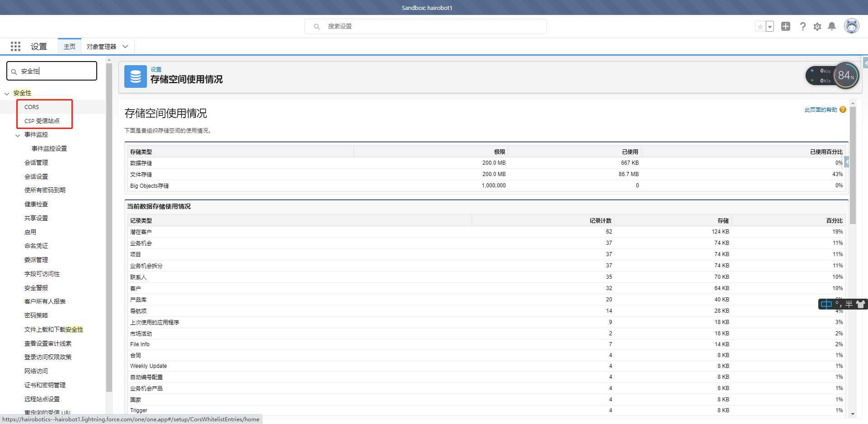This screenshot has width=868, height=424.
Task: Click the setup gear icon in header
Action: [x=817, y=26]
